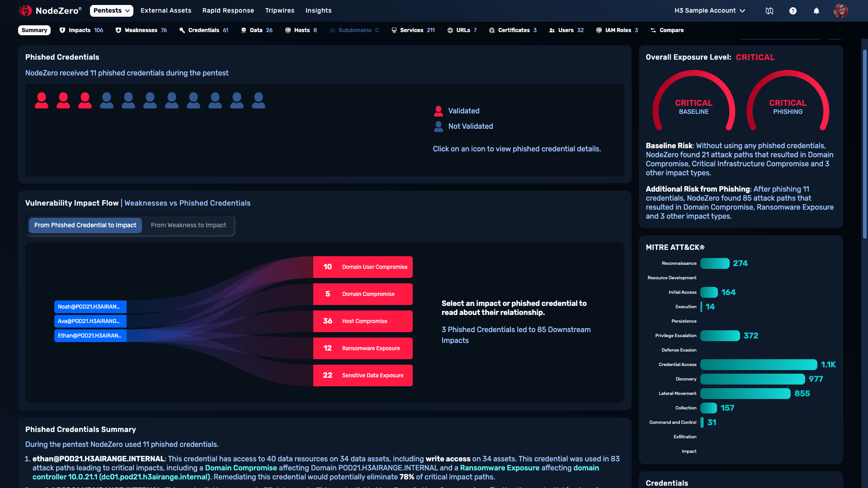The height and width of the screenshot is (488, 868).
Task: Select the Ransomware Exposure impact box
Action: (x=363, y=348)
